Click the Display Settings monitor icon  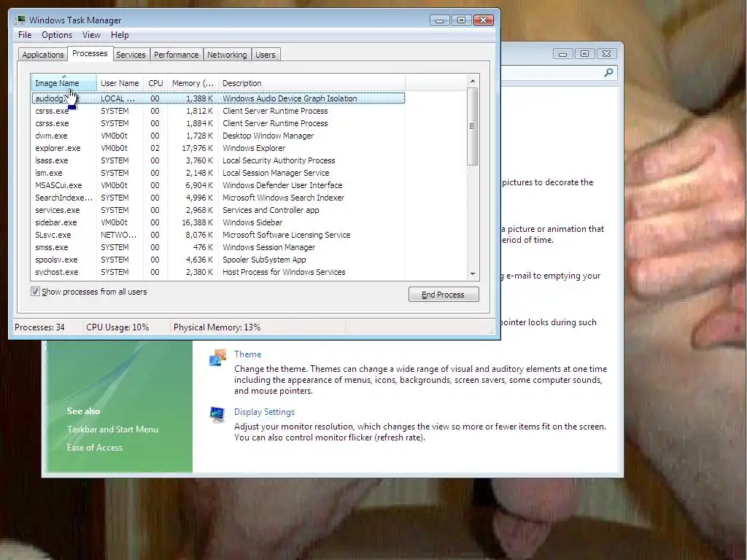(x=217, y=415)
